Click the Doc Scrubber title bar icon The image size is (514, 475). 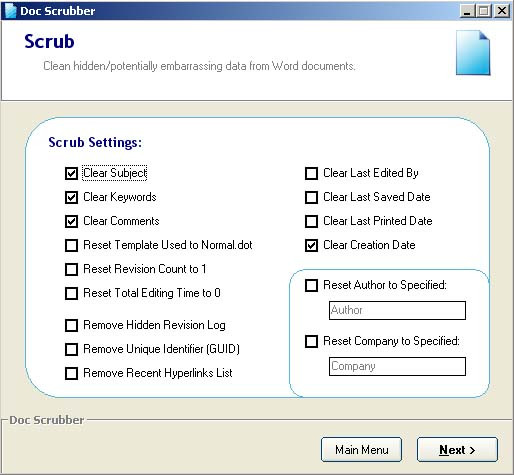pos(10,11)
